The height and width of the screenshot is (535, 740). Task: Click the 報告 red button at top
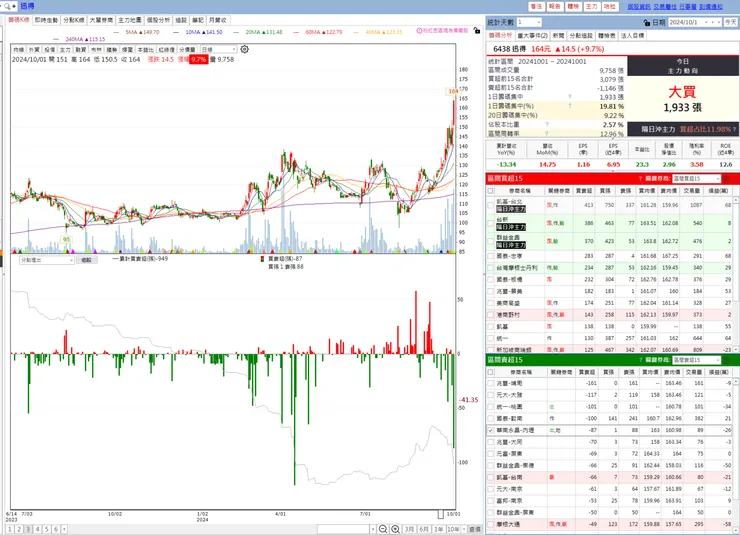click(555, 6)
